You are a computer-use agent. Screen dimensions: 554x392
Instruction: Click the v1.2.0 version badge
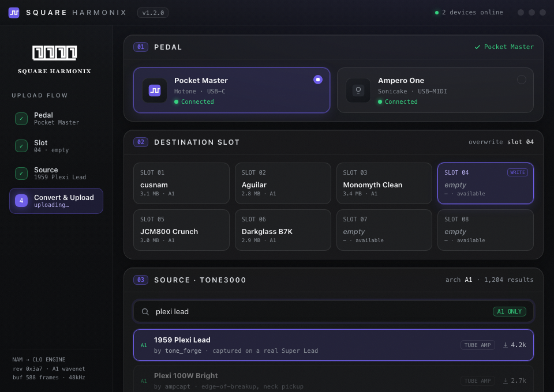click(x=153, y=13)
